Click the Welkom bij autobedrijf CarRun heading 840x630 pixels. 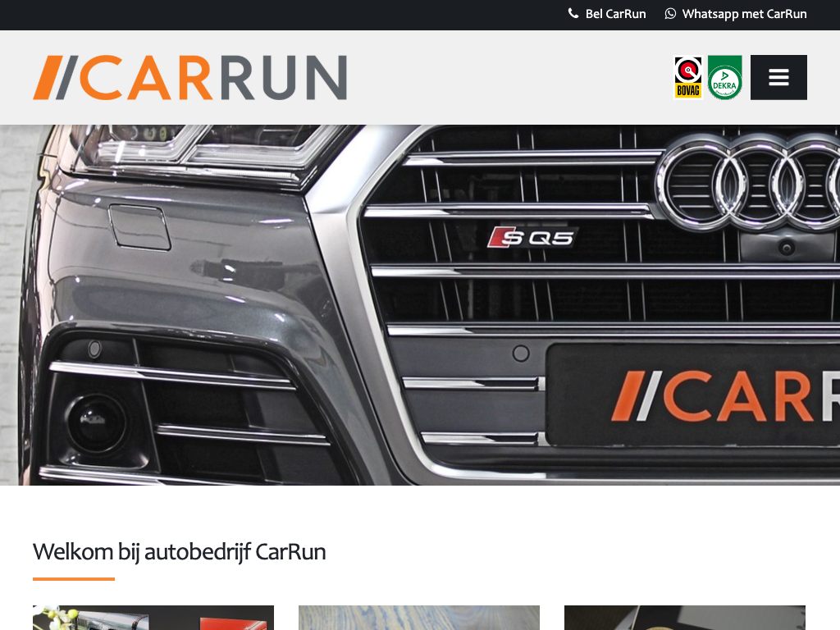pos(179,551)
